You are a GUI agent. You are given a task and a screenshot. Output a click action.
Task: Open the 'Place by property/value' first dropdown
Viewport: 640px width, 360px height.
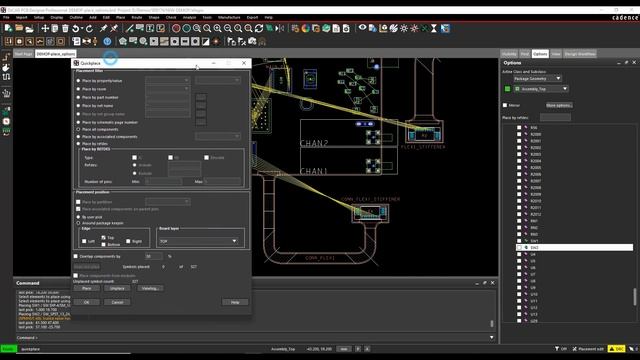tap(167, 80)
